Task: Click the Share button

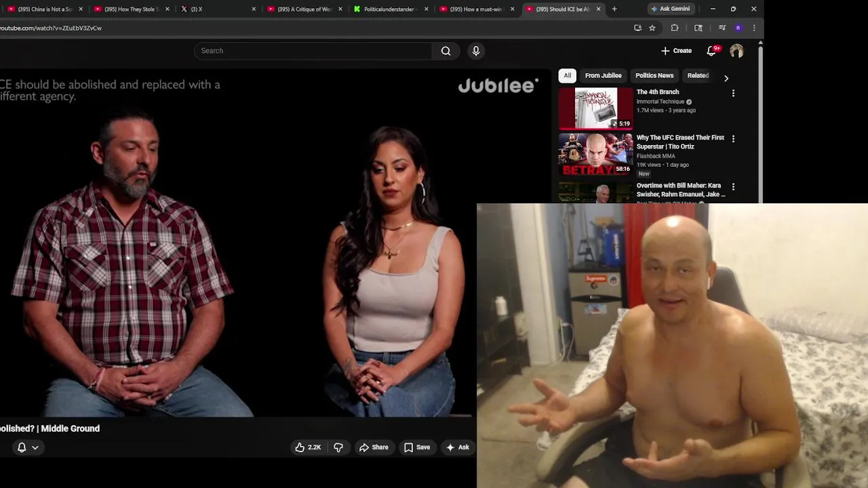Action: point(374,447)
